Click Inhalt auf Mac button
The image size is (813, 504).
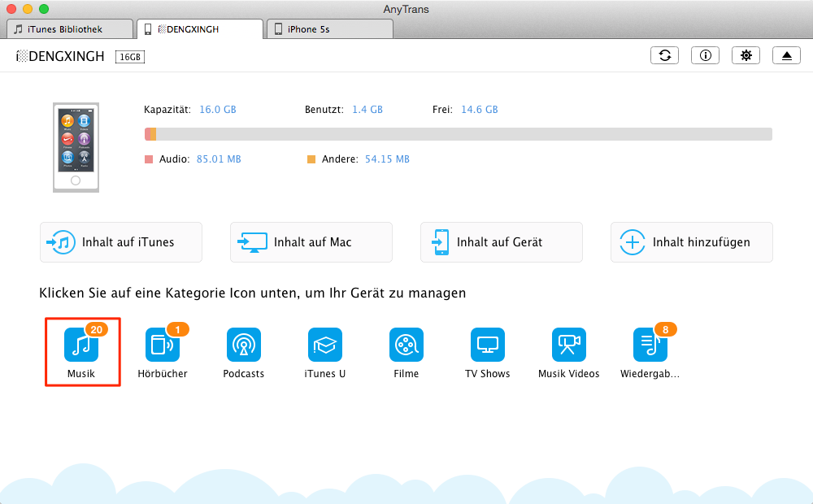(x=311, y=242)
